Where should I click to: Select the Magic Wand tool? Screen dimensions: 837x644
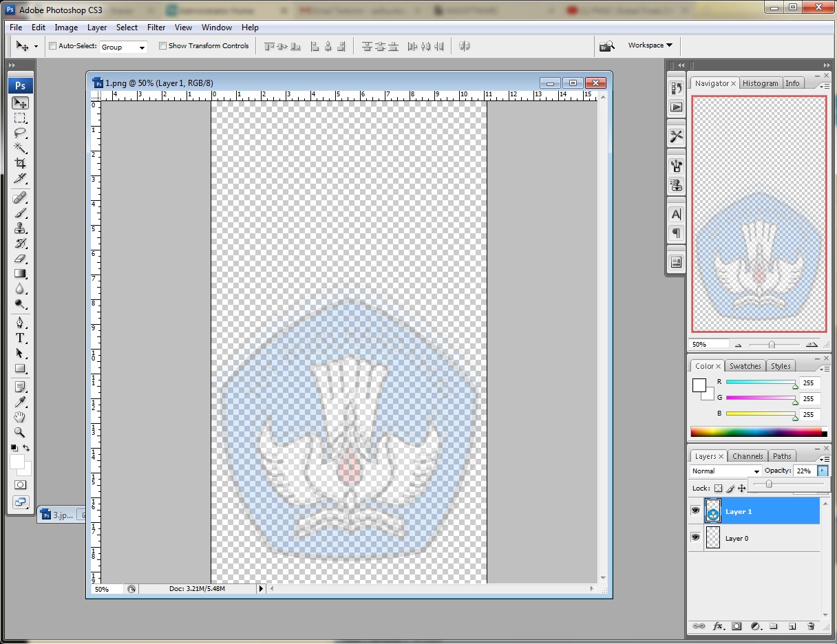coord(20,148)
